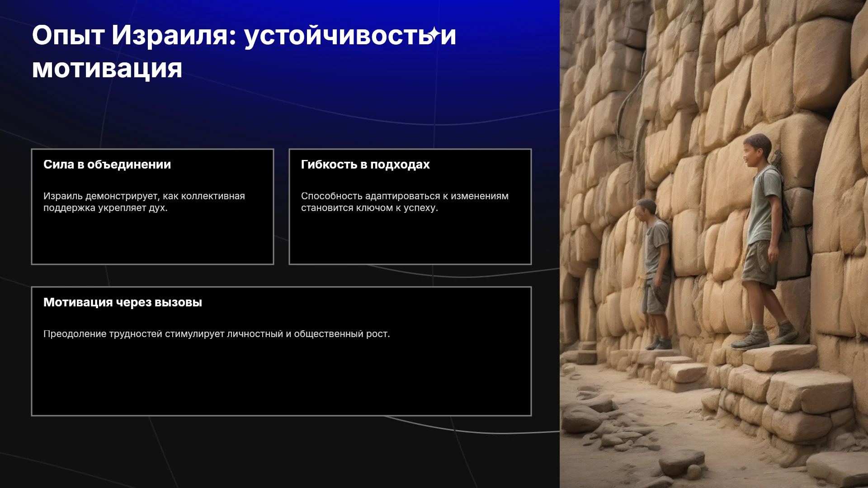The image size is (868, 488).
Task: Select the 'Мотивация через вызовы' card heading
Action: pos(123,302)
